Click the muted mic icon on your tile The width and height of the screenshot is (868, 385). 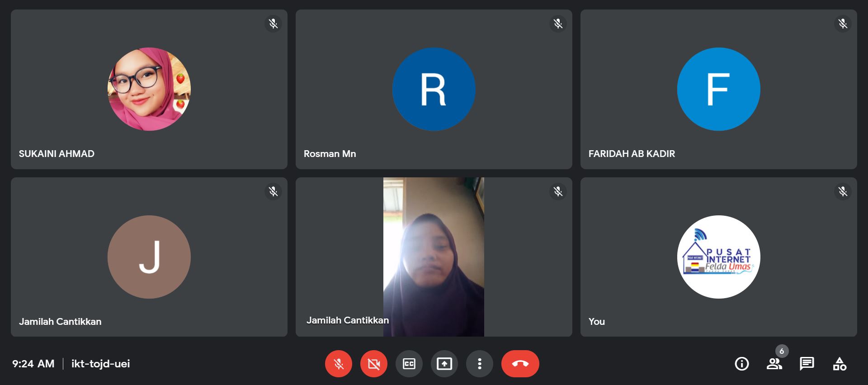(843, 191)
